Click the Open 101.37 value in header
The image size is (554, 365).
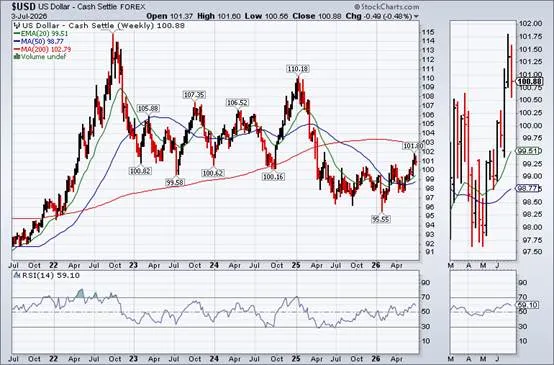tap(169, 16)
